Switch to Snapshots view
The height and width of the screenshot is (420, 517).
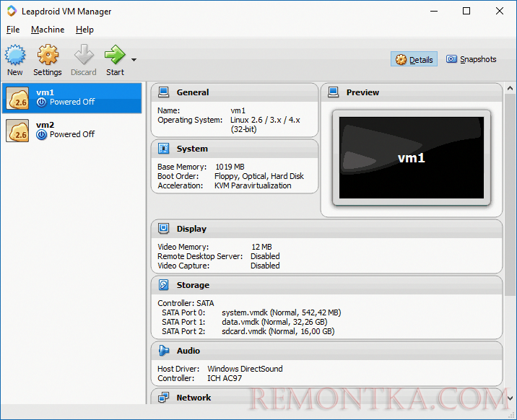tap(471, 60)
